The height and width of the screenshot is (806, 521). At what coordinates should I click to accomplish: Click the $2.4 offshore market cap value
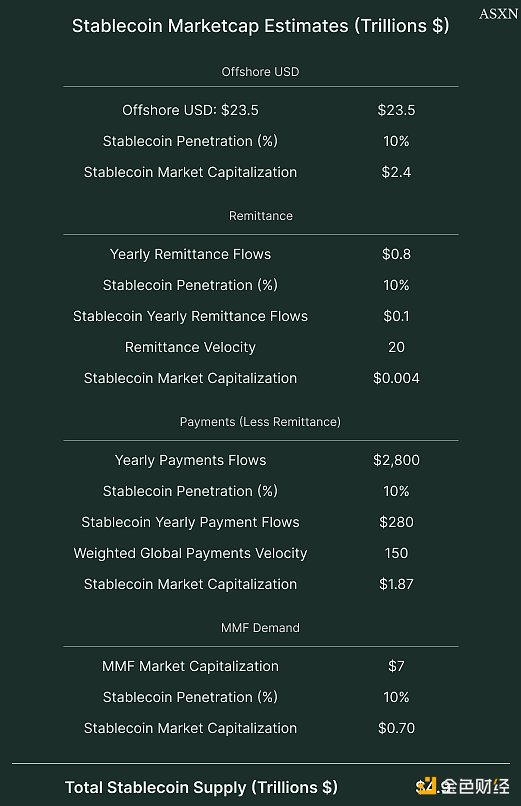click(x=396, y=172)
